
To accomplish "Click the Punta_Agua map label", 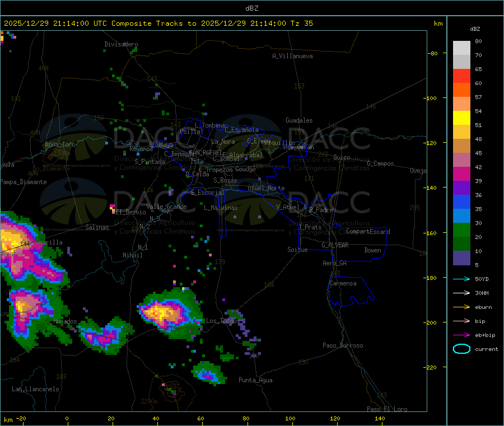I will pyautogui.click(x=255, y=380).
